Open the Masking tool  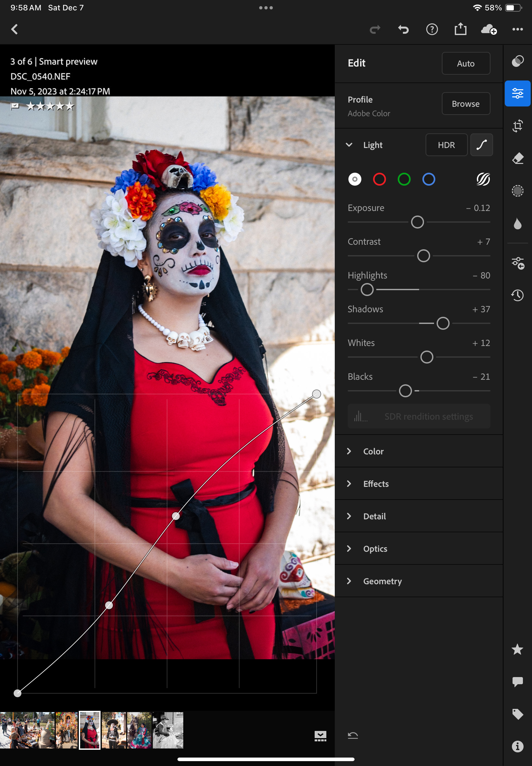[x=517, y=191]
